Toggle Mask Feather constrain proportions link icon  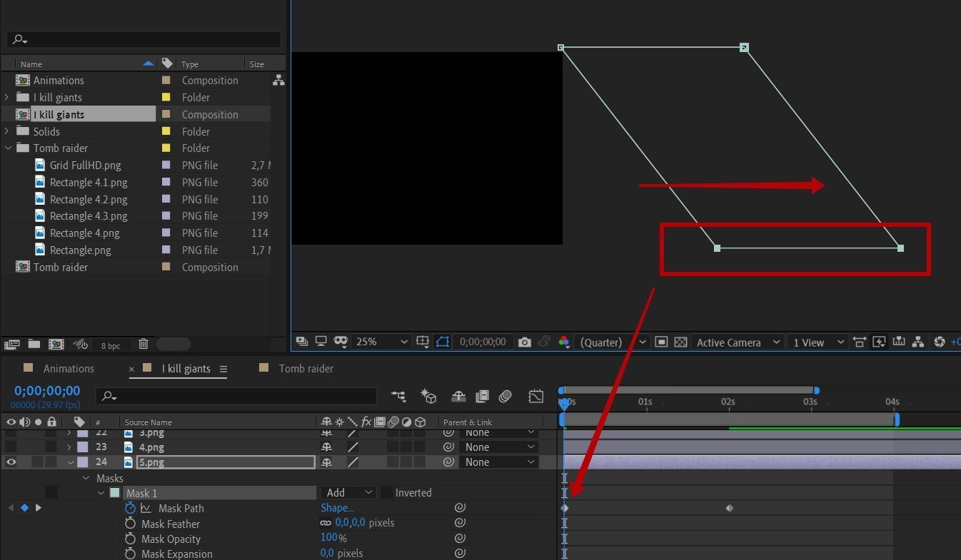click(326, 523)
